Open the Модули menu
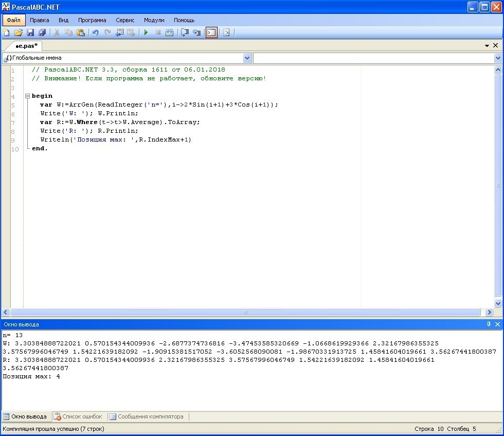504x436 pixels. 154,20
